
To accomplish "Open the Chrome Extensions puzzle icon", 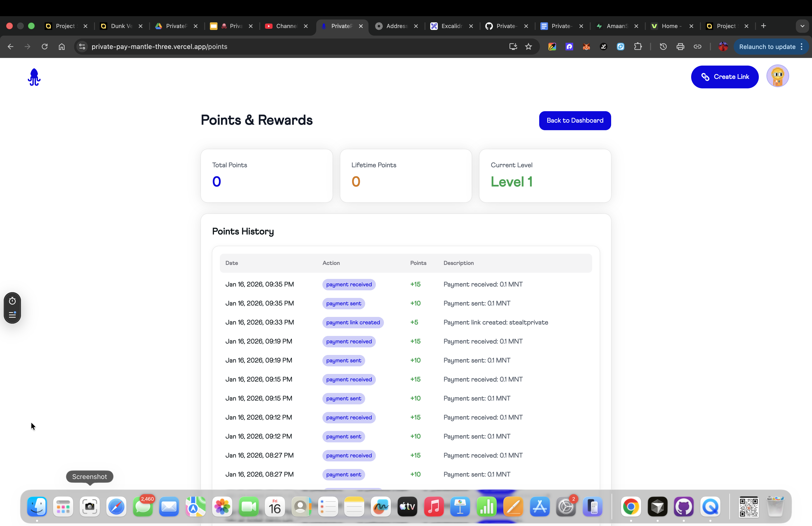I will [x=638, y=47].
